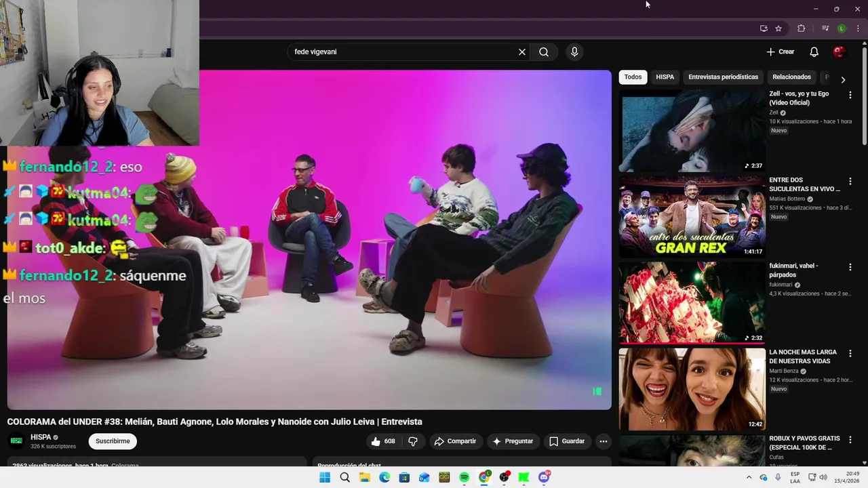
Task: Open Marti Benza channel name
Action: 784,371
